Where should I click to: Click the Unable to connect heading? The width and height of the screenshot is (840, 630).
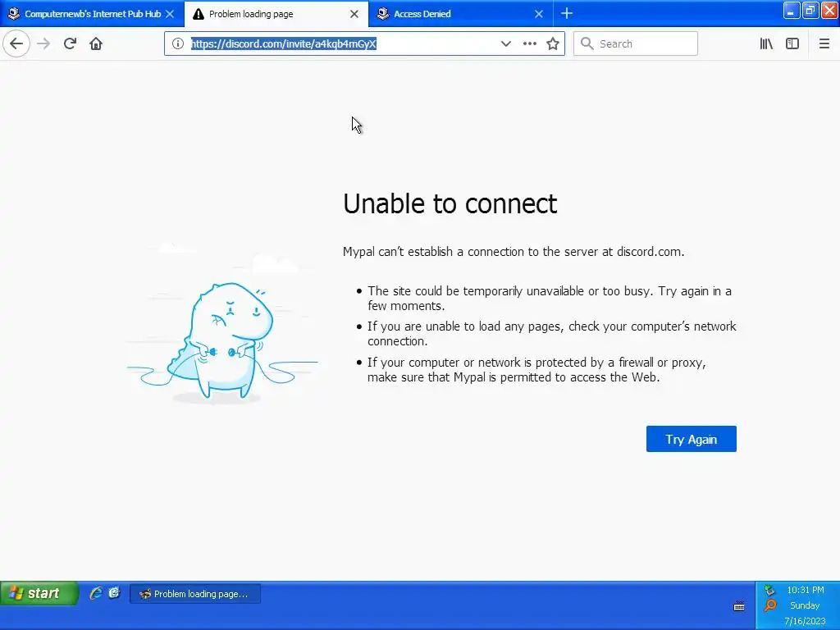(450, 203)
